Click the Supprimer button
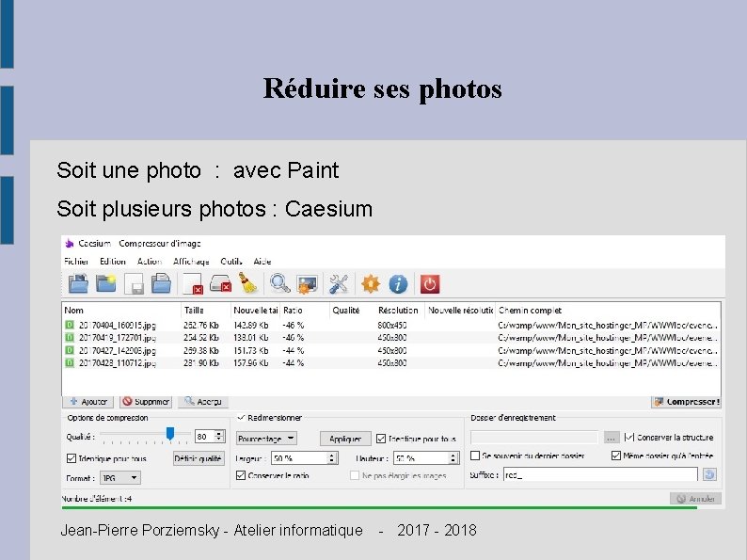Screen dimensions: 747x560 tap(146, 402)
